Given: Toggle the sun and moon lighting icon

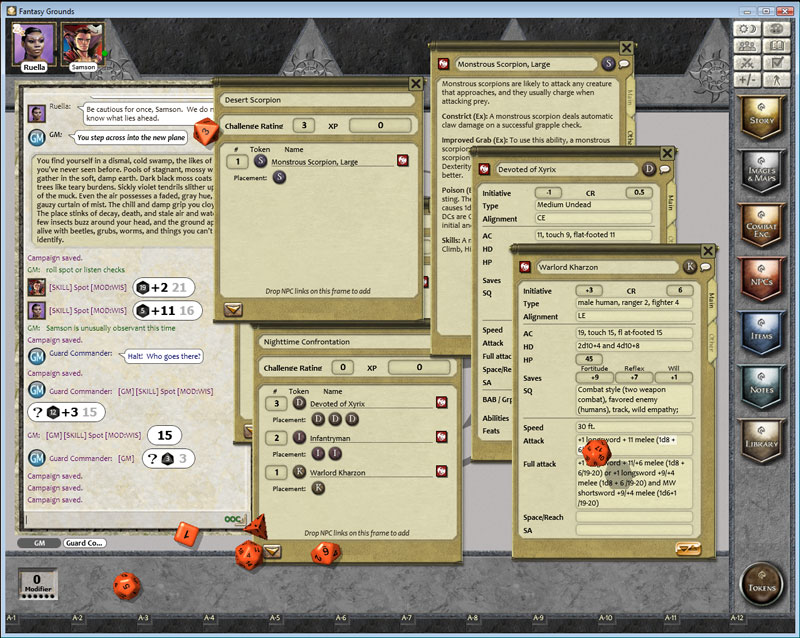Looking at the screenshot, I should coord(748,29).
